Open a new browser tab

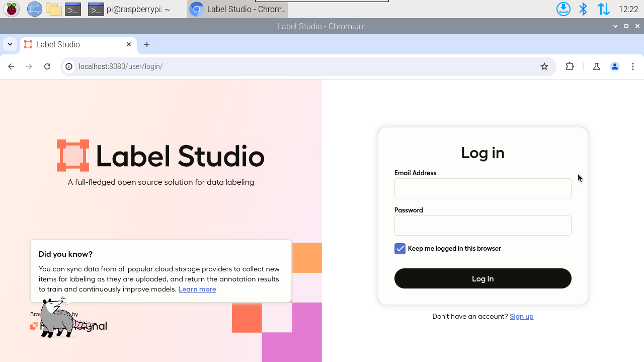147,44
